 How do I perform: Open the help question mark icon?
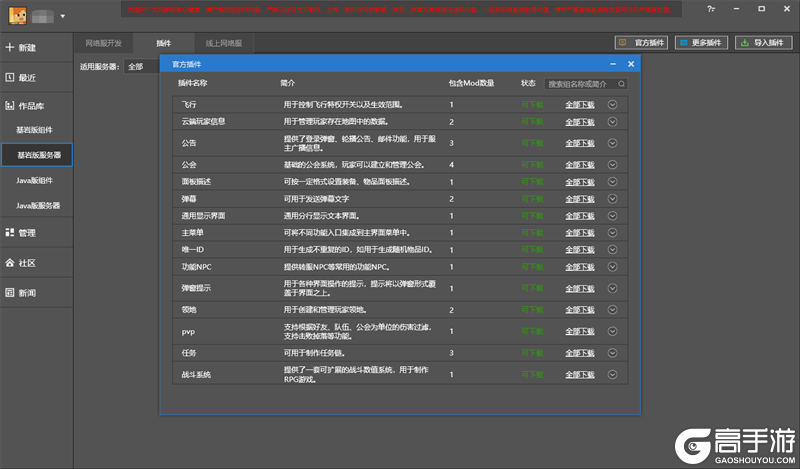(711, 9)
